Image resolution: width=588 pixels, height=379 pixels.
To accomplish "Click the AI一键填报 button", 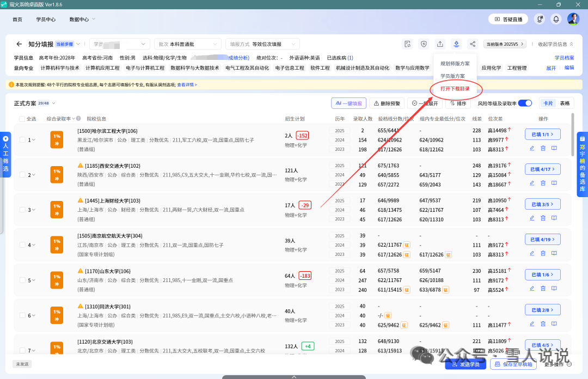I will (x=349, y=103).
